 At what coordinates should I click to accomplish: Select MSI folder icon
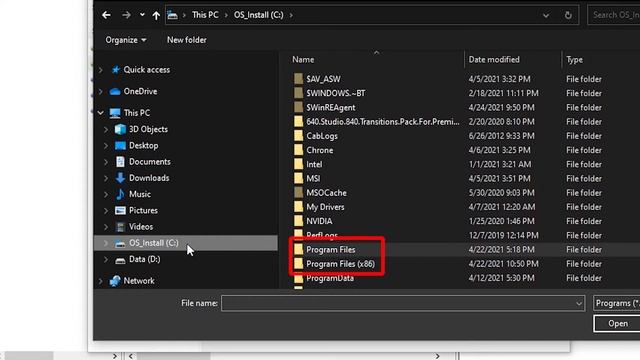tap(299, 179)
